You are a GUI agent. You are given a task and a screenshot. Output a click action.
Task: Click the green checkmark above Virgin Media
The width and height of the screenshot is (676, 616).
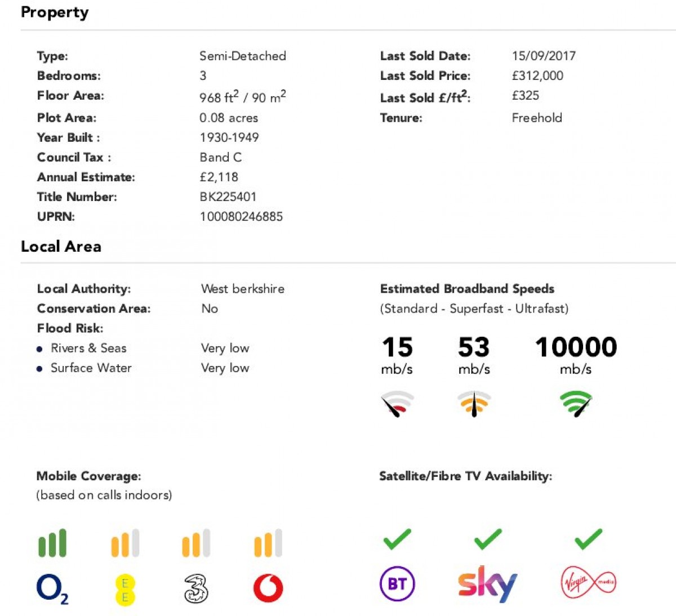tap(588, 539)
